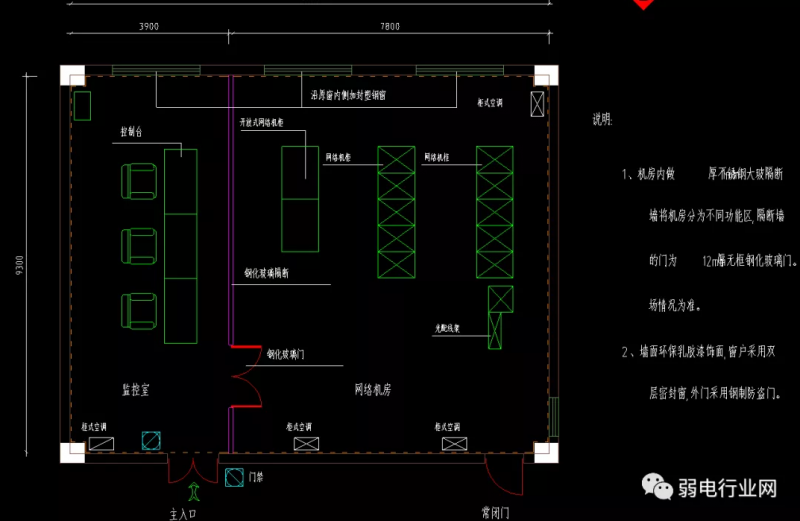Select the cyan 门禁 access control symbol
800x521 pixels.
[x=234, y=478]
